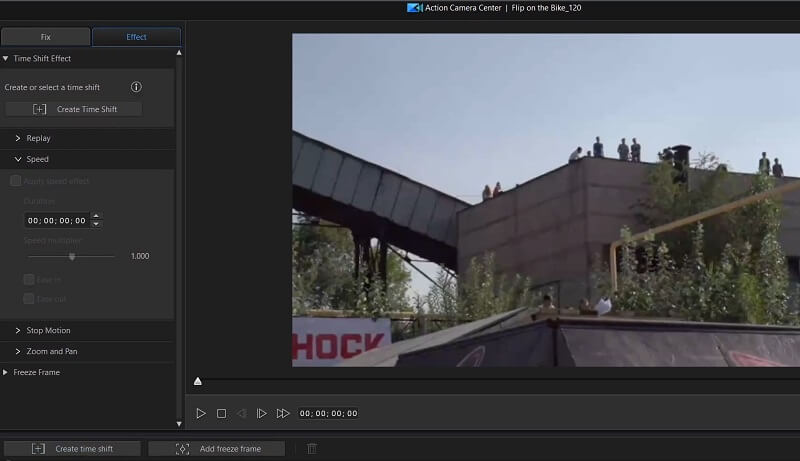This screenshot has height=461, width=800.
Task: Click the fast forward icon
Action: 283,413
